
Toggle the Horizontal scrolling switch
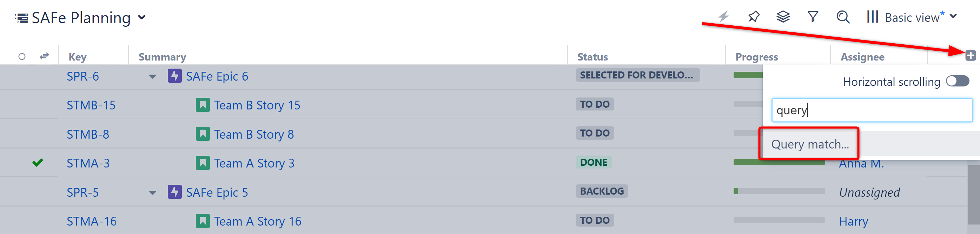coord(958,81)
